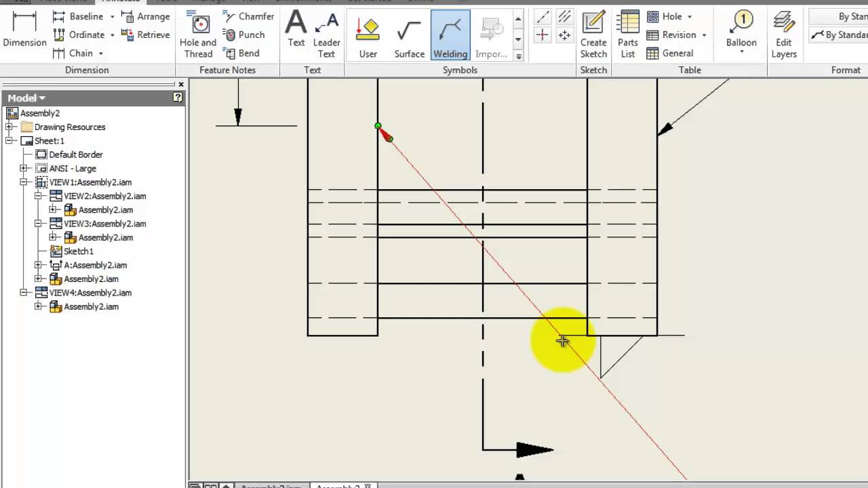Select the Welding symbol tool
The image size is (868, 488).
point(450,34)
